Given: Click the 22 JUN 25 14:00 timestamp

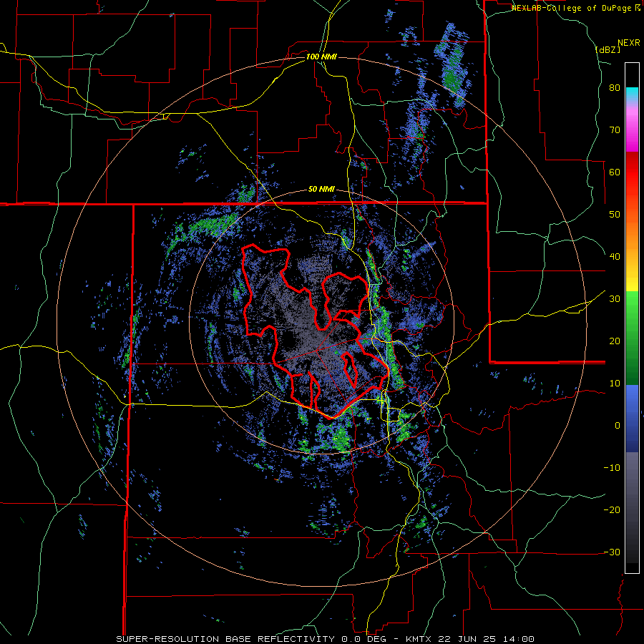Looking at the screenshot, I should tap(485, 639).
